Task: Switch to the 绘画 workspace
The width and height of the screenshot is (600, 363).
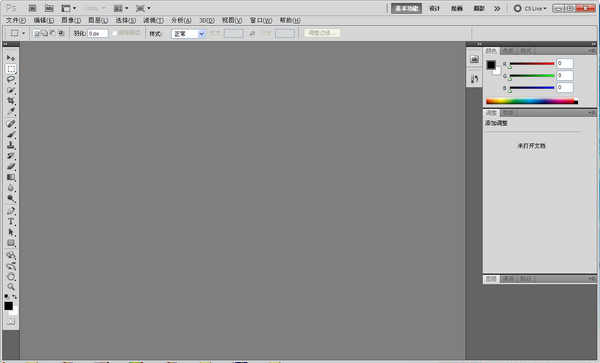Action: (x=457, y=8)
